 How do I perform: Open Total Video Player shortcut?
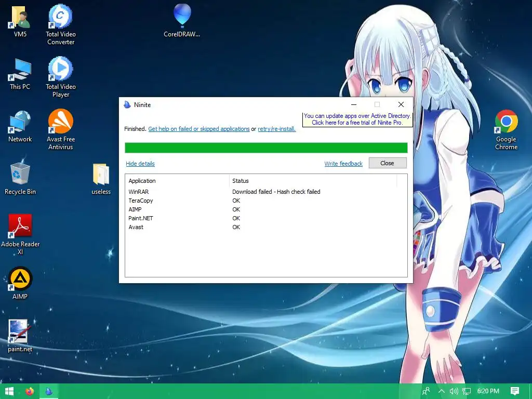[61, 77]
